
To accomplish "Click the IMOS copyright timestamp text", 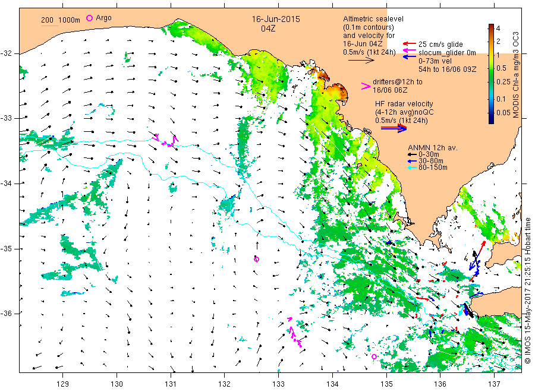I will click(527, 290).
